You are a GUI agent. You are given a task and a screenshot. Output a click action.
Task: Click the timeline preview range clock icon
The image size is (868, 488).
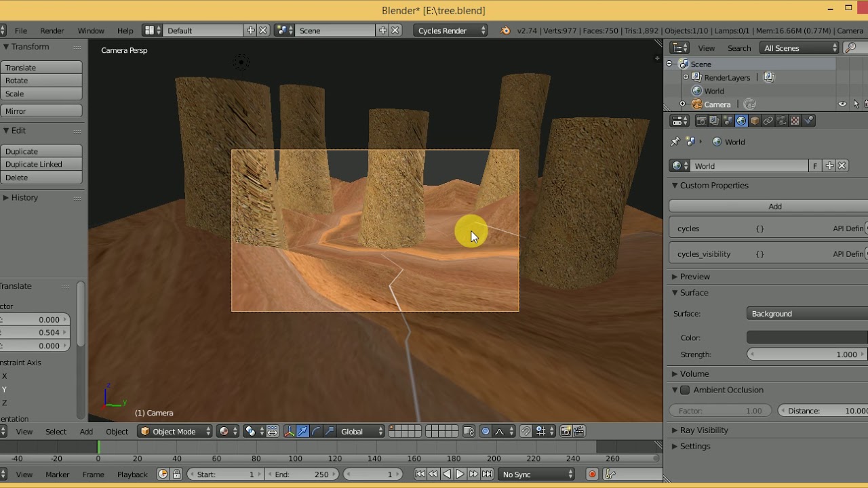click(x=163, y=474)
